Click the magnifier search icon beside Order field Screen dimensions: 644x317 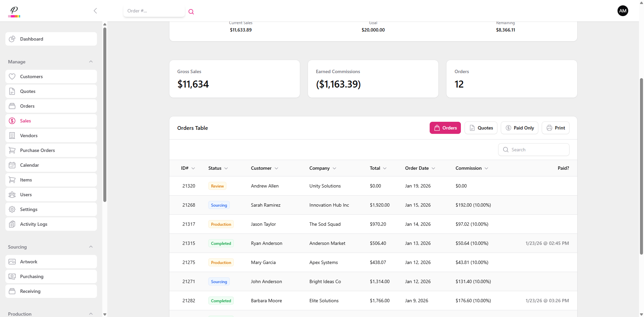click(191, 12)
